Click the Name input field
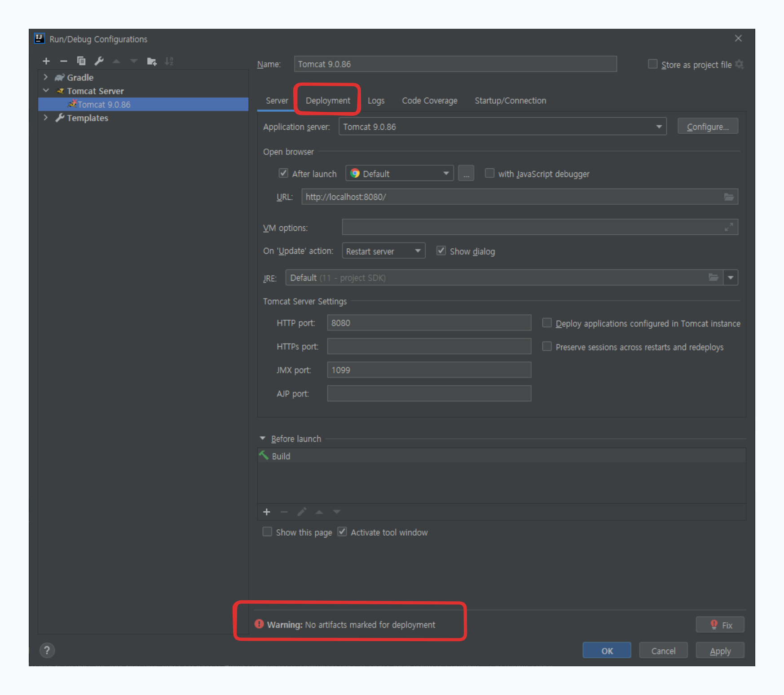The height and width of the screenshot is (695, 784). (x=455, y=64)
